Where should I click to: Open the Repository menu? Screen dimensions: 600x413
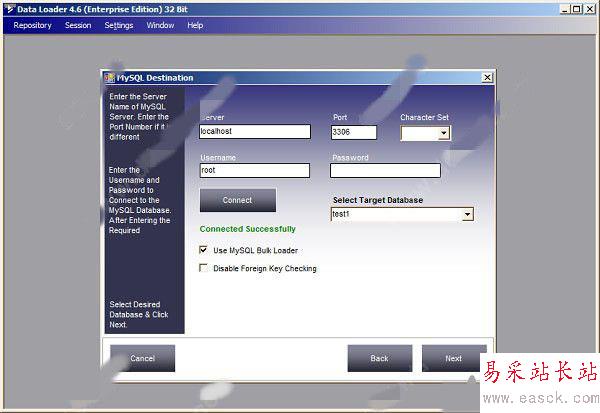pyautogui.click(x=33, y=25)
